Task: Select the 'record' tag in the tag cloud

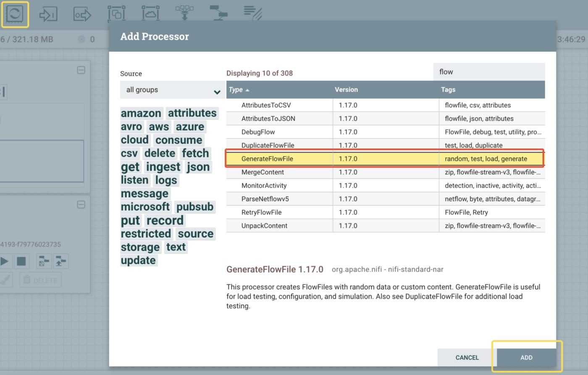Action: 165,220
